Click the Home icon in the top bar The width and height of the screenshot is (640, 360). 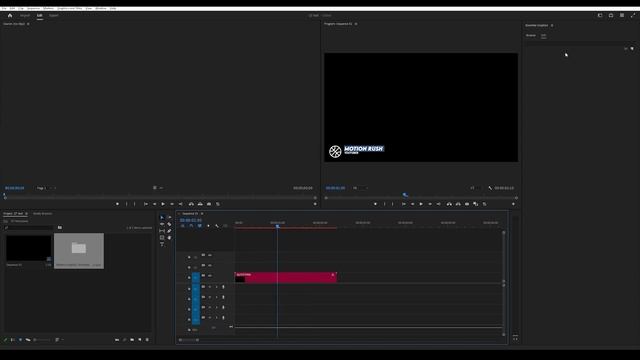click(x=10, y=16)
